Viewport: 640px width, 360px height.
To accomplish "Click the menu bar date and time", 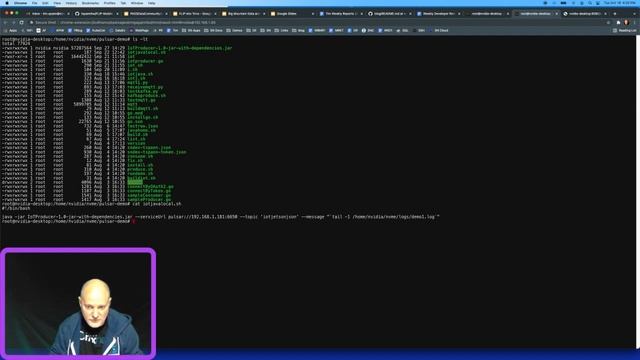I will [619, 3].
